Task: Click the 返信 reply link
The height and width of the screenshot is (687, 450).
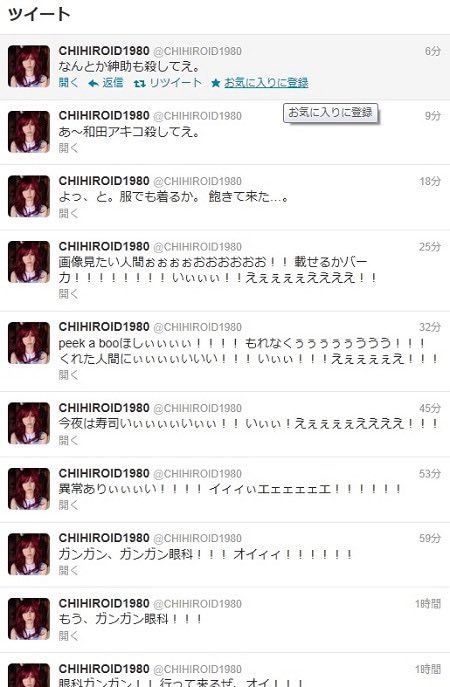Action: point(113,82)
